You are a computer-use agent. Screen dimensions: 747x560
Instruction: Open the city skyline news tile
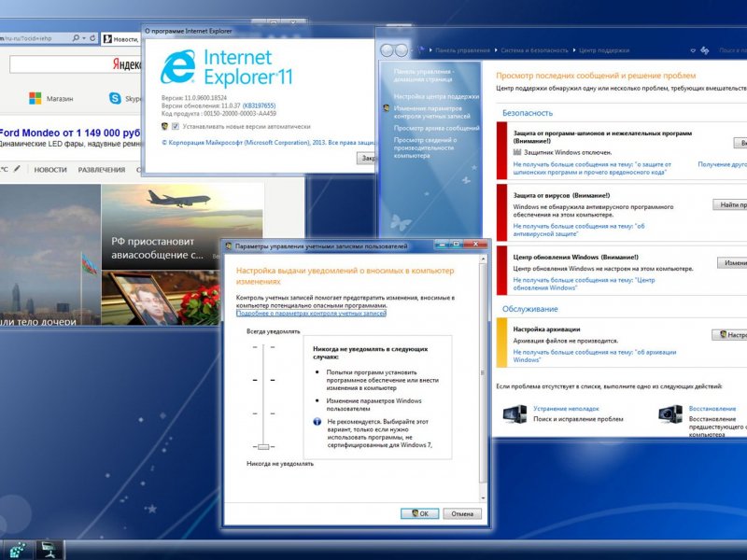(50, 255)
